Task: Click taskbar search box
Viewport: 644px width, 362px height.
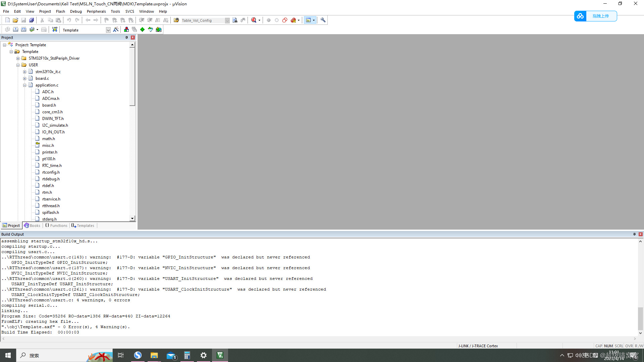Action: (x=64, y=355)
